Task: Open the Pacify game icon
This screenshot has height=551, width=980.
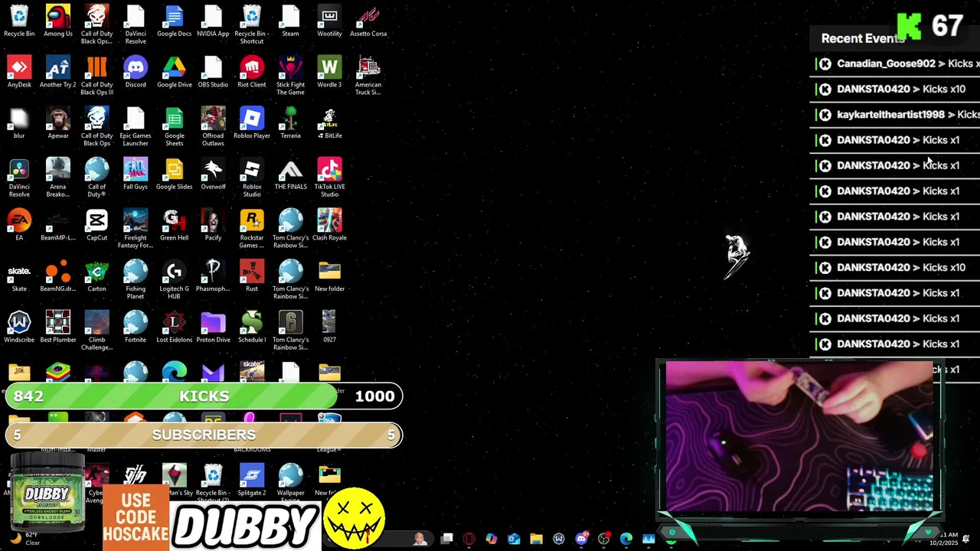Action: point(213,225)
